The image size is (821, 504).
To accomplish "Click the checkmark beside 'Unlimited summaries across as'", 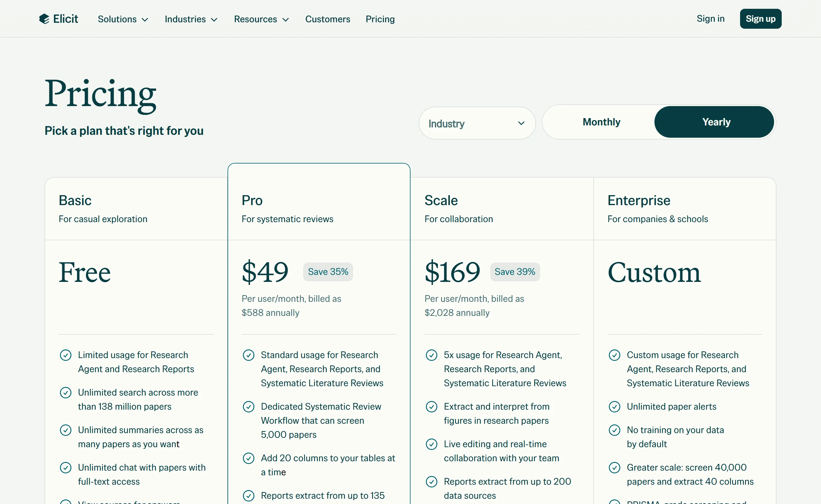I will point(65,430).
